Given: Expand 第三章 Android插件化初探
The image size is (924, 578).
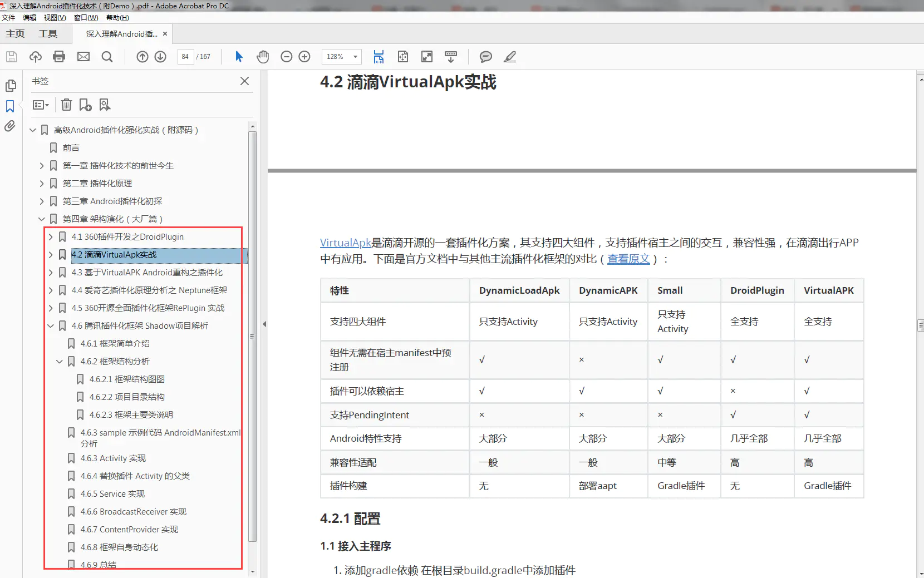Looking at the screenshot, I should pyautogui.click(x=42, y=201).
